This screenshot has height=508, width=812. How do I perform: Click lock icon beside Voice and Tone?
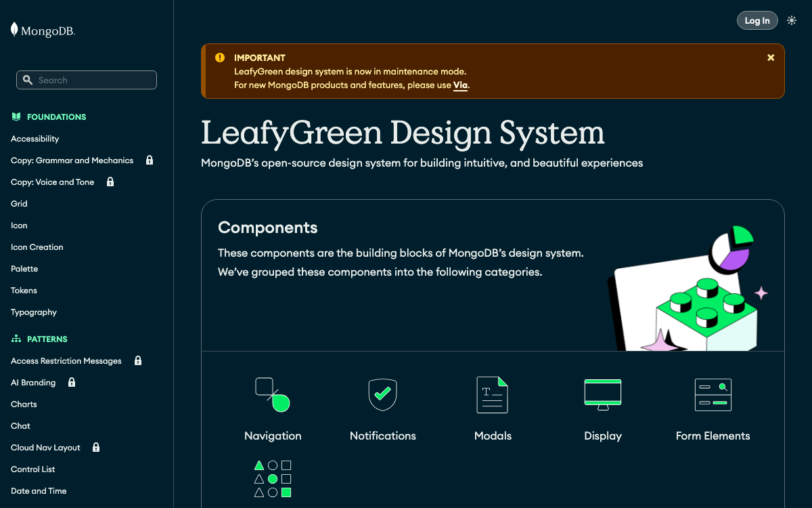110,182
